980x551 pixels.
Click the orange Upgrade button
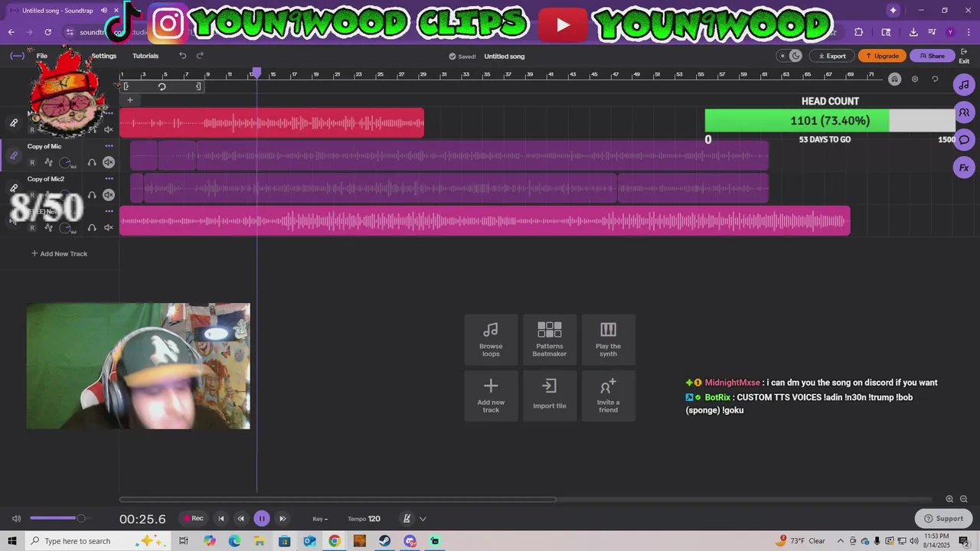point(882,56)
